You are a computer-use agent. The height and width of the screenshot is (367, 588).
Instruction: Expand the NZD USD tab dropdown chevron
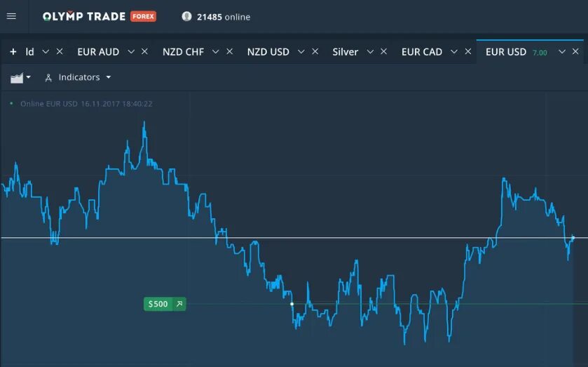[x=301, y=52]
